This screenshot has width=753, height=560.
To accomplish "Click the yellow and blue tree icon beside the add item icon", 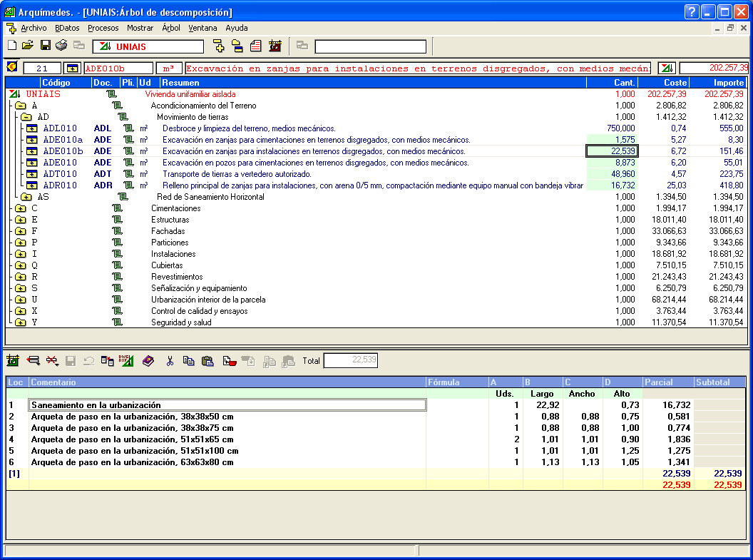I will tap(237, 46).
